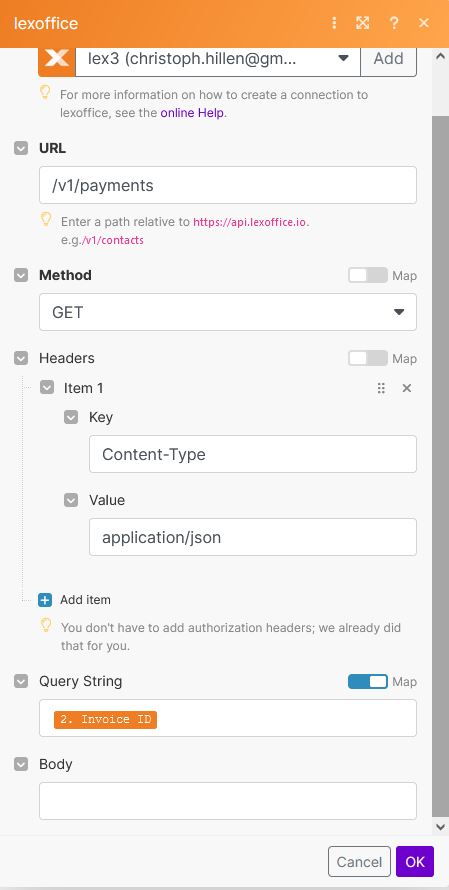Viewport: 449px width, 890px height.
Task: Collapse the URL field section
Action: coord(21,148)
